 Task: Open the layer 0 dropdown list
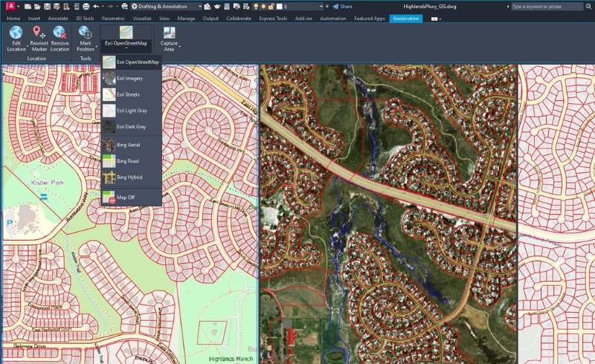pos(321,7)
